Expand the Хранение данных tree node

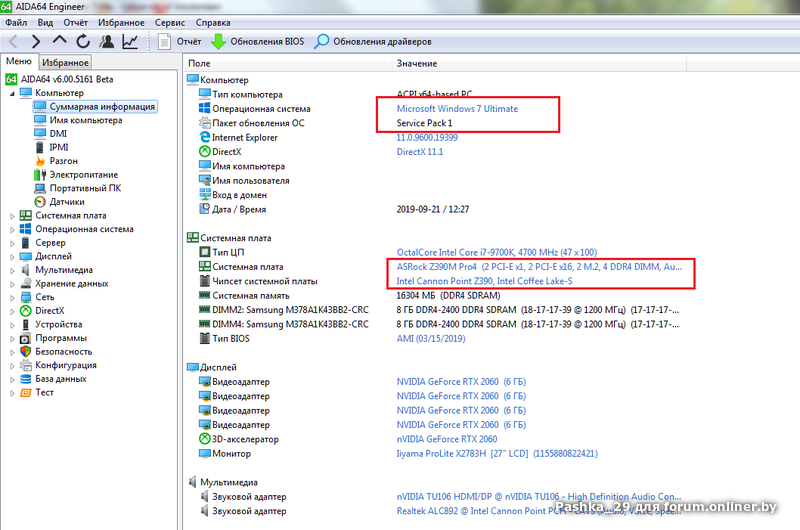(12, 284)
